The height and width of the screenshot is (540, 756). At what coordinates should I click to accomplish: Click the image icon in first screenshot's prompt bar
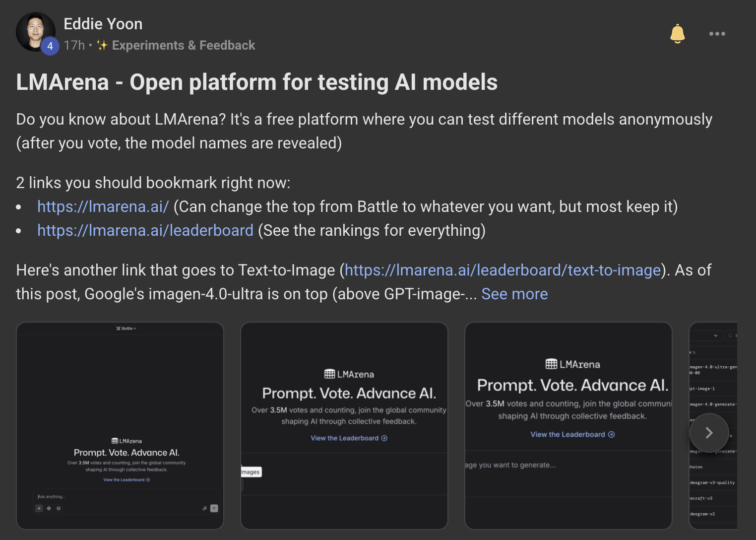click(x=59, y=508)
